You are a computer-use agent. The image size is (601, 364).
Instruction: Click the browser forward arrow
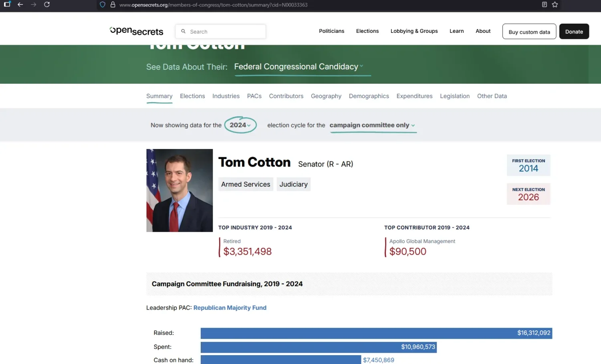pos(33,4)
